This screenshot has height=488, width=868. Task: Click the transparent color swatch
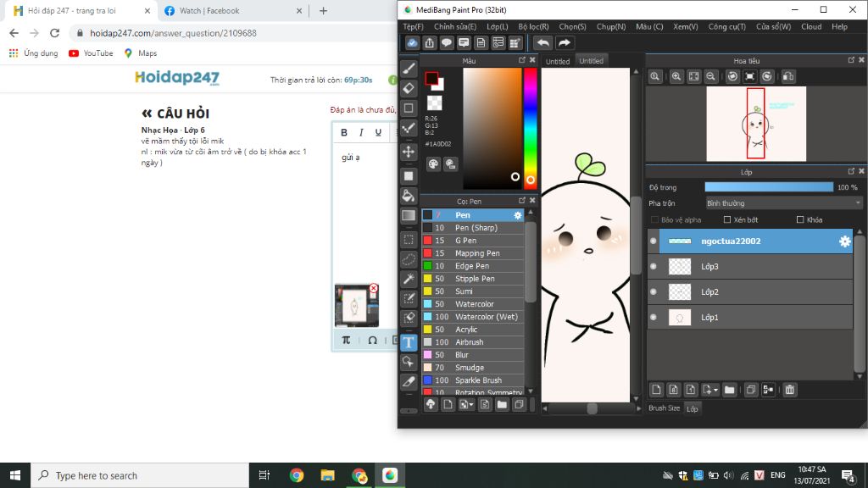(435, 103)
